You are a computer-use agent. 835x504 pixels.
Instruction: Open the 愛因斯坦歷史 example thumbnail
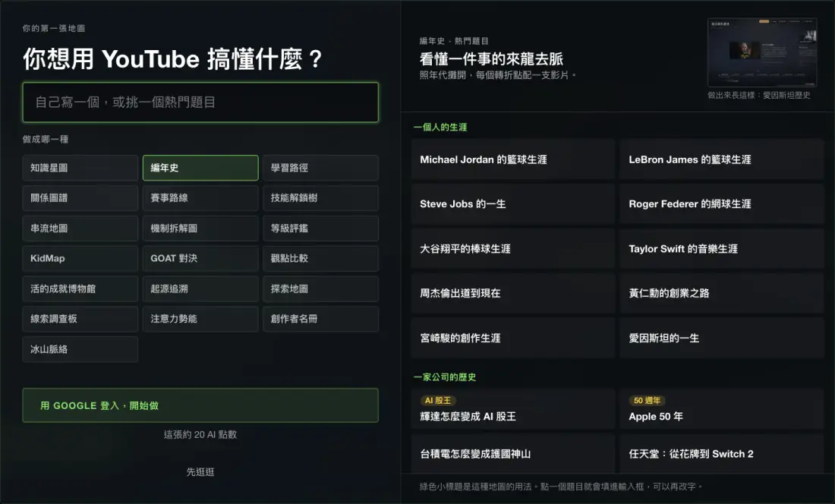(x=761, y=52)
